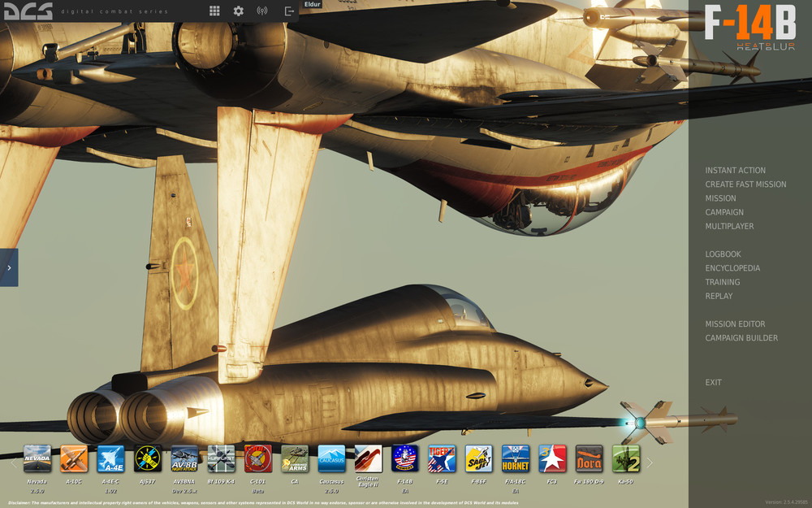Open the AV8BNA Night Attack module icon
The height and width of the screenshot is (508, 812).
click(184, 458)
